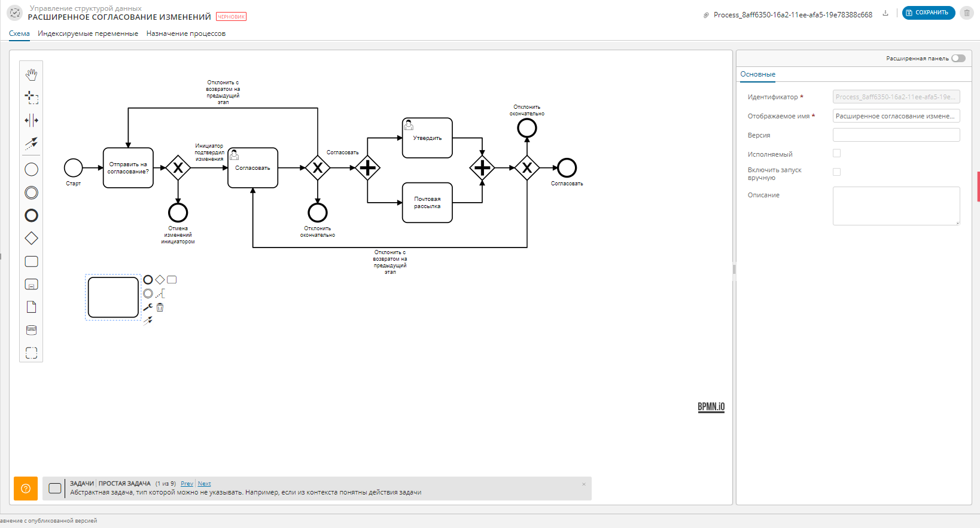Click the Версия input field
Screen dimensions: 980x528
coord(896,135)
